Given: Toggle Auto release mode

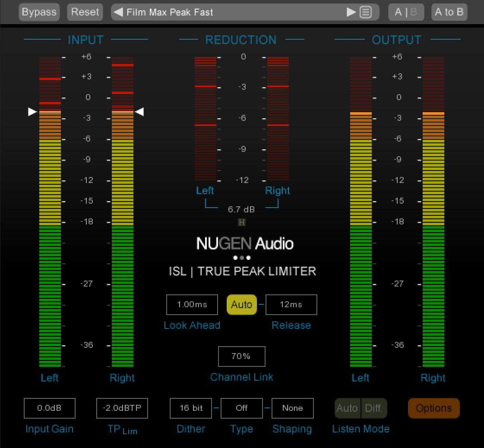Looking at the screenshot, I should 242,305.
